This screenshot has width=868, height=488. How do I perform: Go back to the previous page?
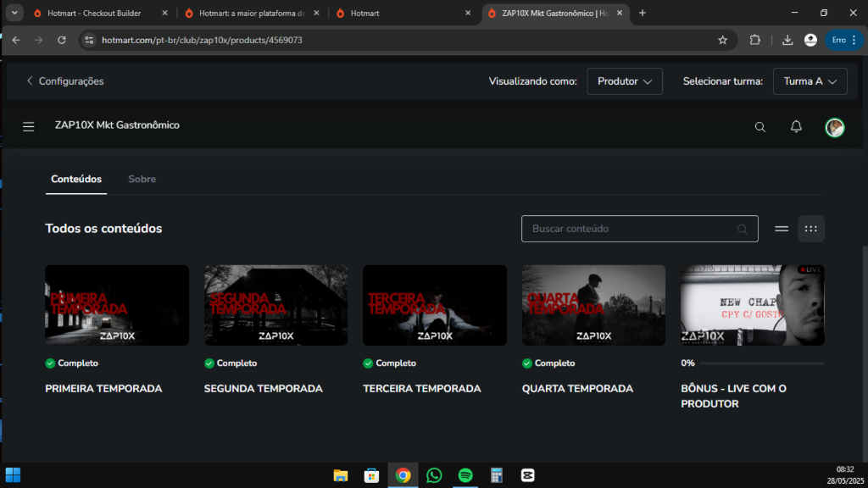pyautogui.click(x=16, y=40)
